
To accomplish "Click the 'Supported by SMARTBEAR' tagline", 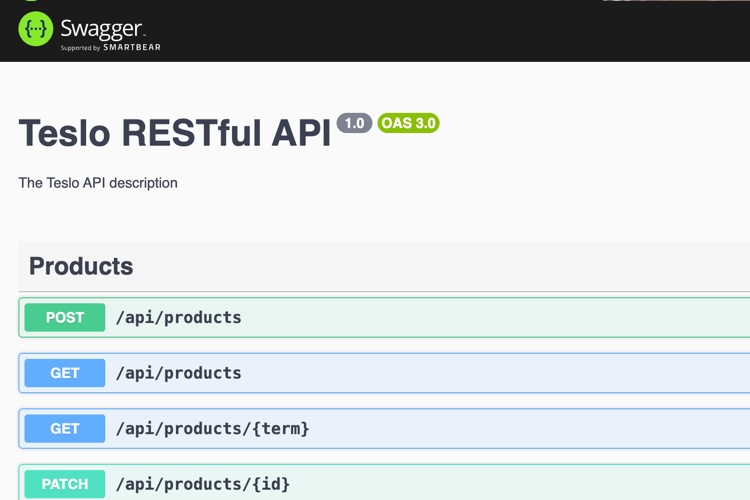I will 110,47.
